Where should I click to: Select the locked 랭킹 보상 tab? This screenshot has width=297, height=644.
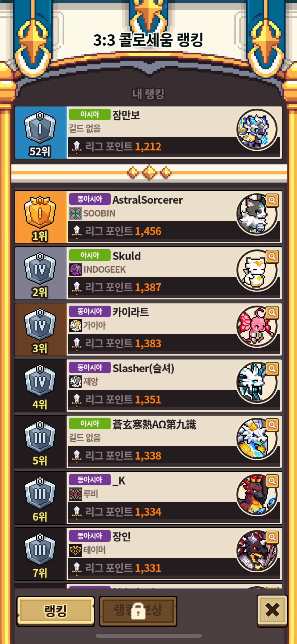(138, 611)
